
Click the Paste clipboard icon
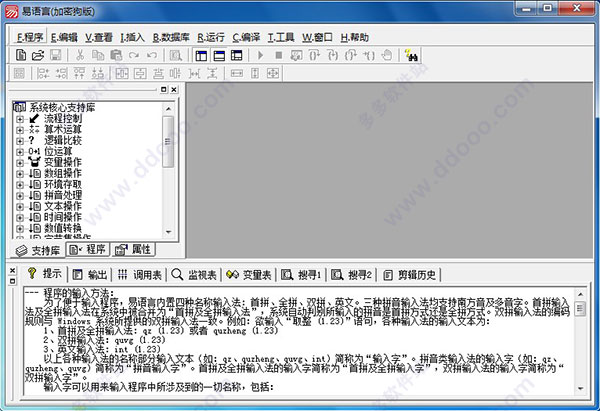(116, 55)
